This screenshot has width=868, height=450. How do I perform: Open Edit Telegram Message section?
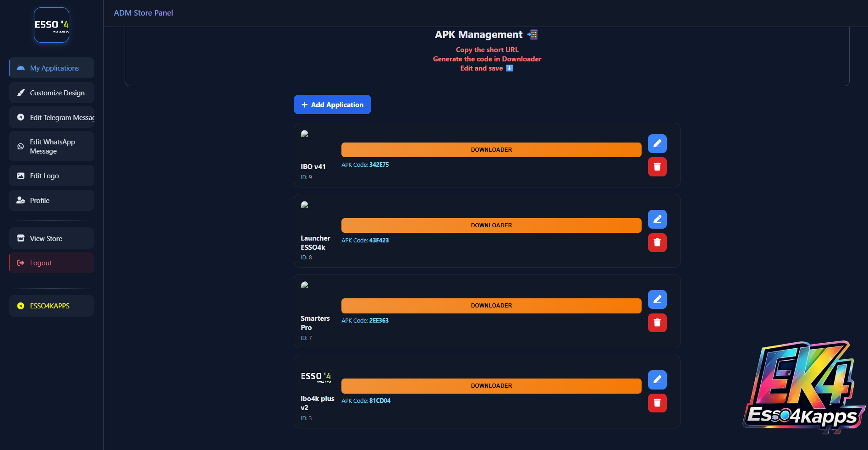pos(51,118)
